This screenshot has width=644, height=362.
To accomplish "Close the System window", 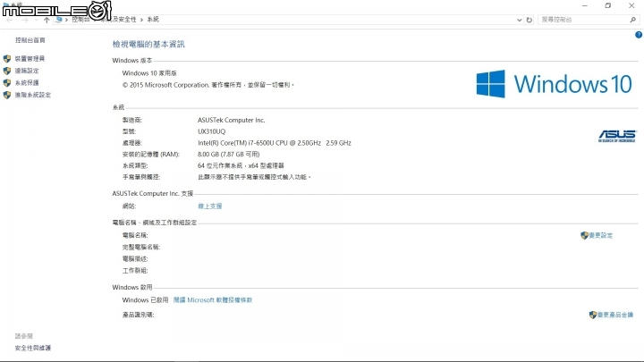I will click(631, 5).
